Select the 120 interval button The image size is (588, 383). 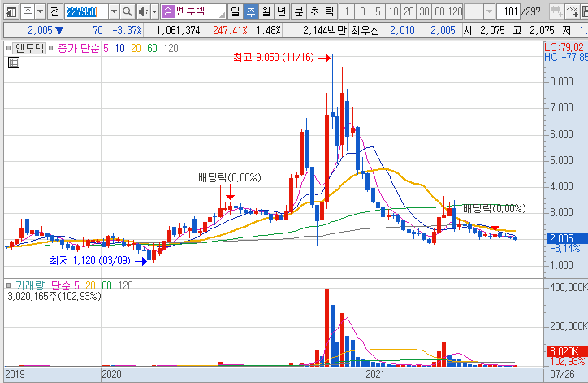[455, 11]
